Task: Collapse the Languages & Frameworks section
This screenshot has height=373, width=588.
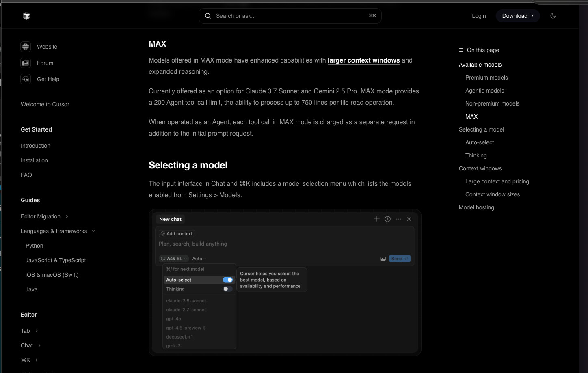Action: coord(93,231)
